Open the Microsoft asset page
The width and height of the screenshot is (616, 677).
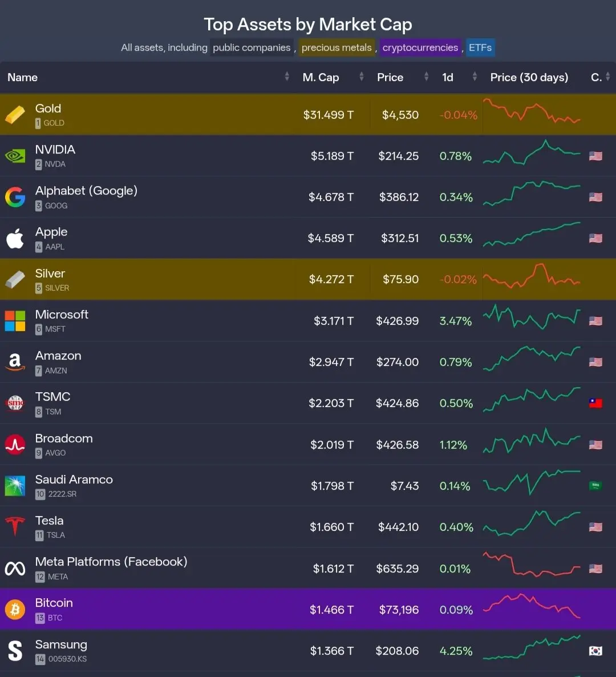(62, 315)
